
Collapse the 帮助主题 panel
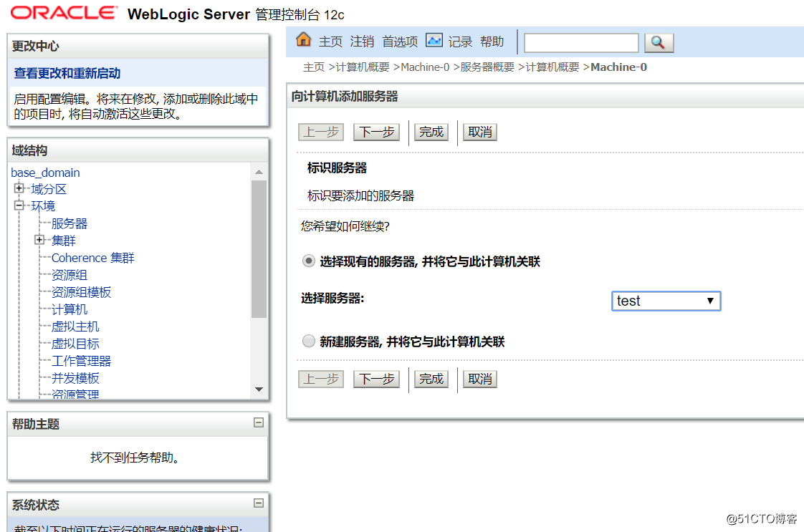coord(259,422)
